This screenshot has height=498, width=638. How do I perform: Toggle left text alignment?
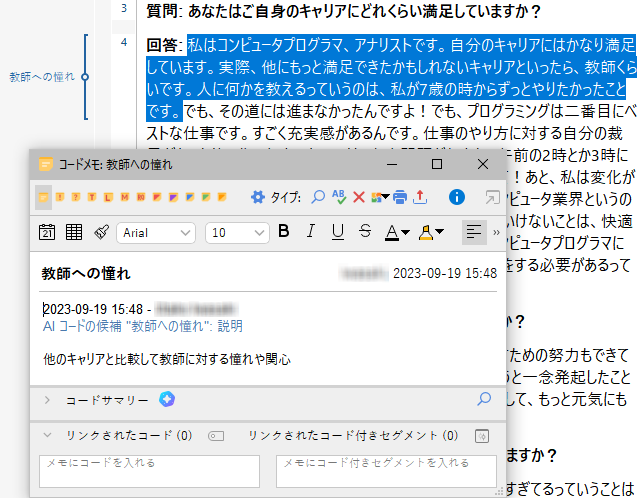(x=474, y=232)
